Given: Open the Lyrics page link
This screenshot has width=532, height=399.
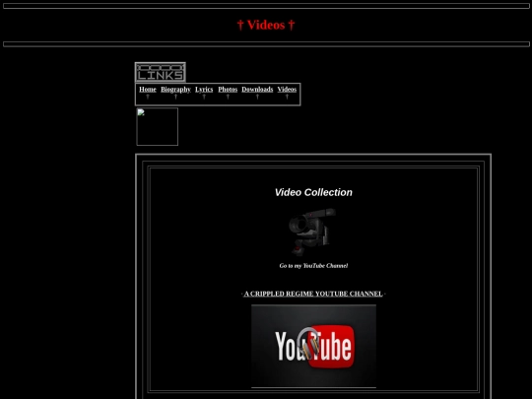Looking at the screenshot, I should pos(204,90).
